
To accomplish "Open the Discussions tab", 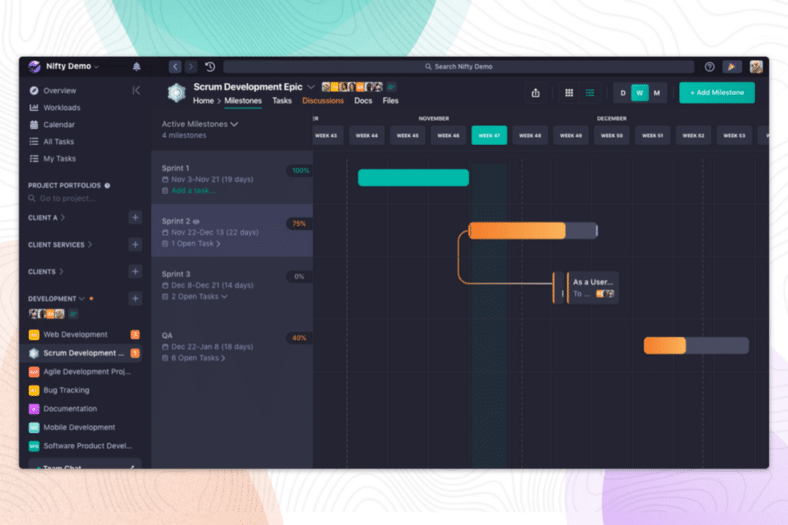I will point(323,101).
